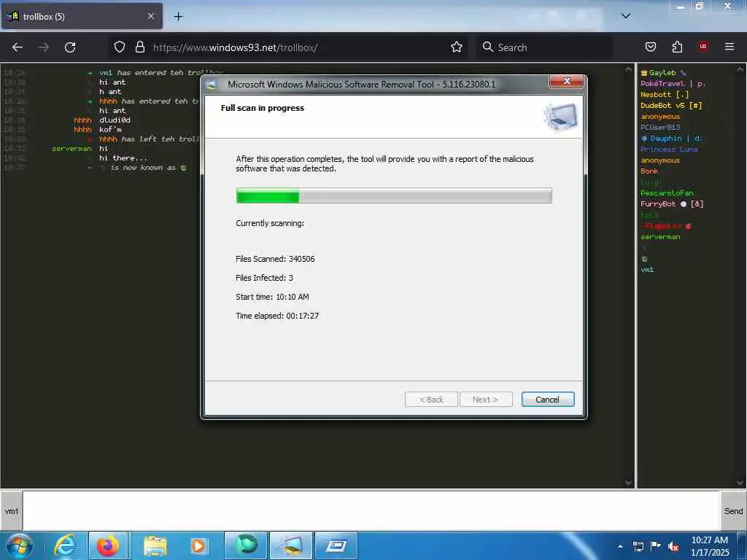Click the muted volume tray icon
Image resolution: width=747 pixels, height=560 pixels.
coord(673,546)
